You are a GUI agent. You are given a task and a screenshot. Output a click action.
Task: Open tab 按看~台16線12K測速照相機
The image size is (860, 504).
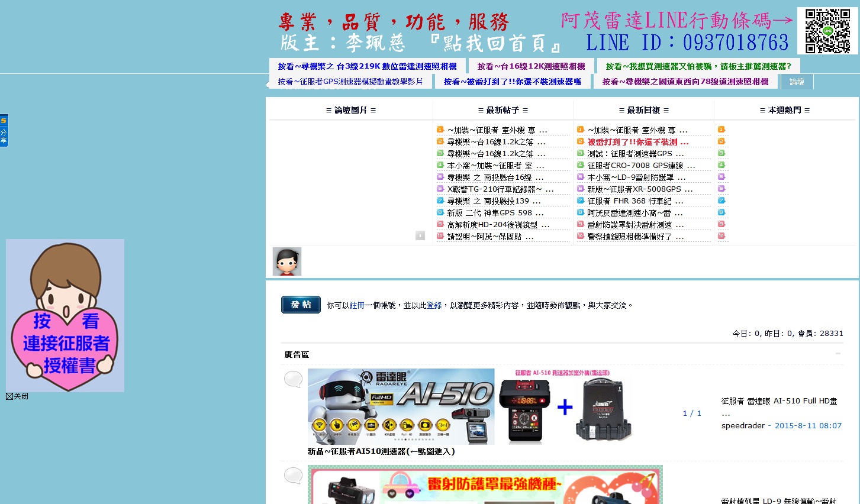tap(531, 66)
